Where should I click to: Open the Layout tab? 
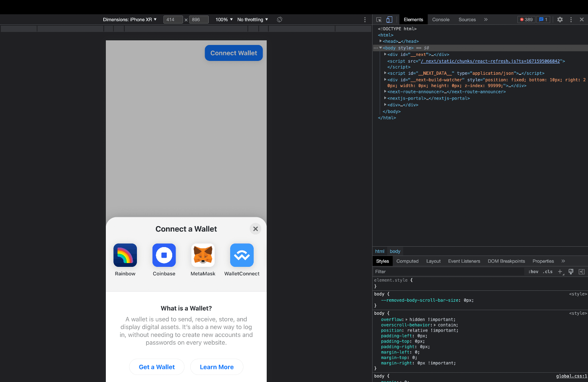tap(433, 261)
